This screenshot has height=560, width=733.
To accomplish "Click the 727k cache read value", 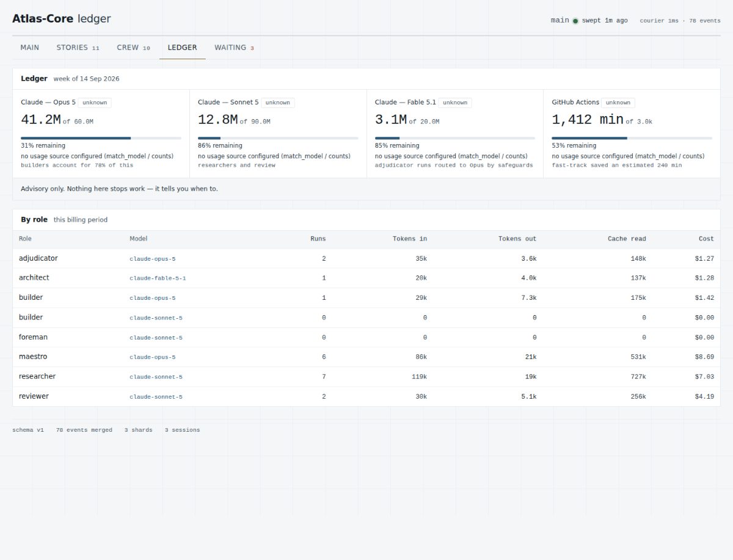I will pyautogui.click(x=638, y=377).
